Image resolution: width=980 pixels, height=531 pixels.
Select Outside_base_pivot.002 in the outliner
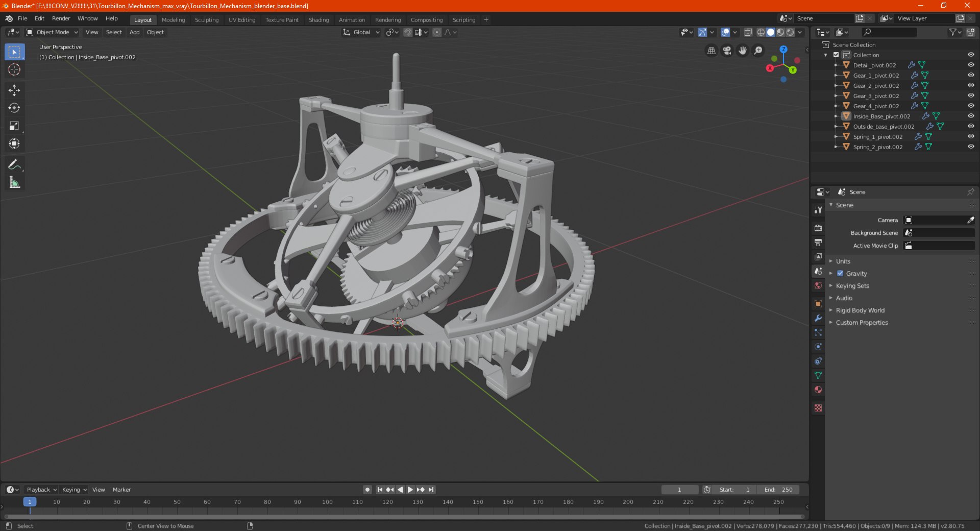[x=884, y=126]
